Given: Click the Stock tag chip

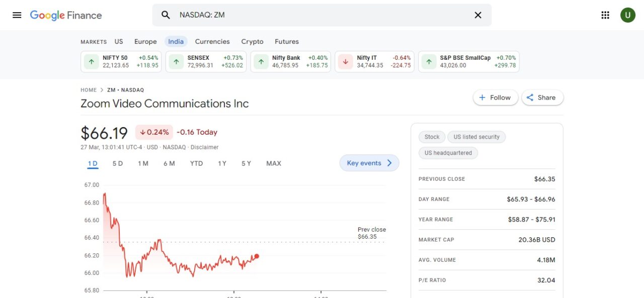Looking at the screenshot, I should click(x=432, y=137).
